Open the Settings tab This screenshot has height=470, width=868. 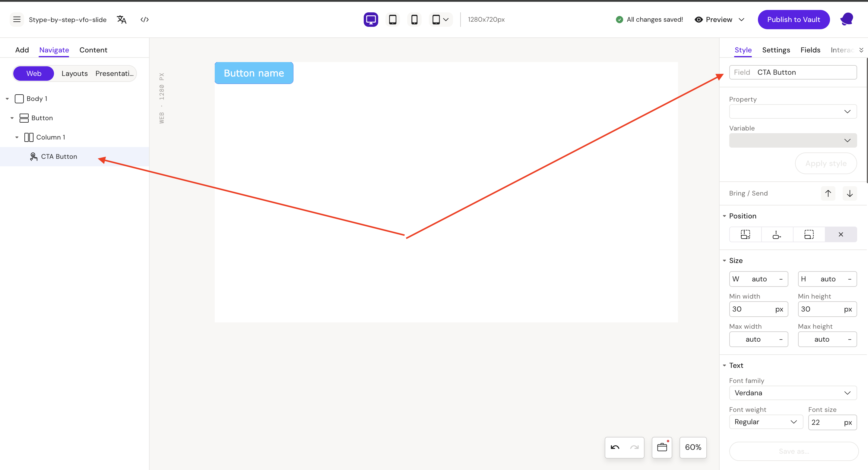(776, 50)
